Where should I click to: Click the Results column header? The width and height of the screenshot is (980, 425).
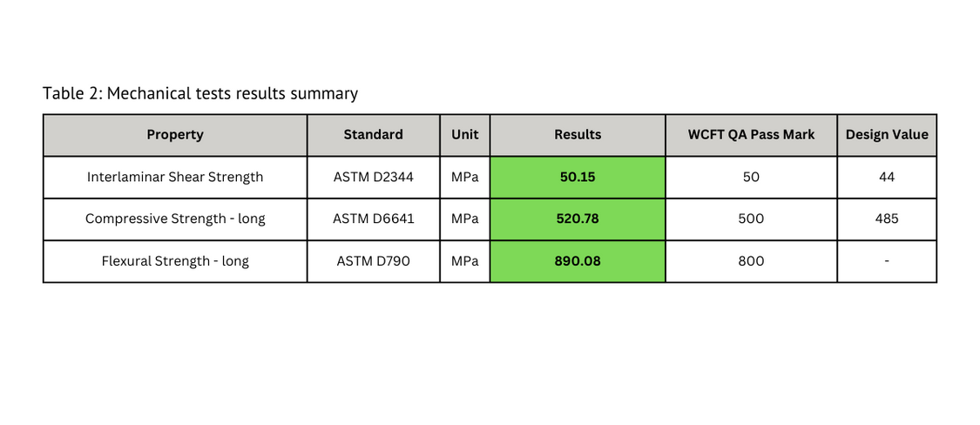click(578, 135)
